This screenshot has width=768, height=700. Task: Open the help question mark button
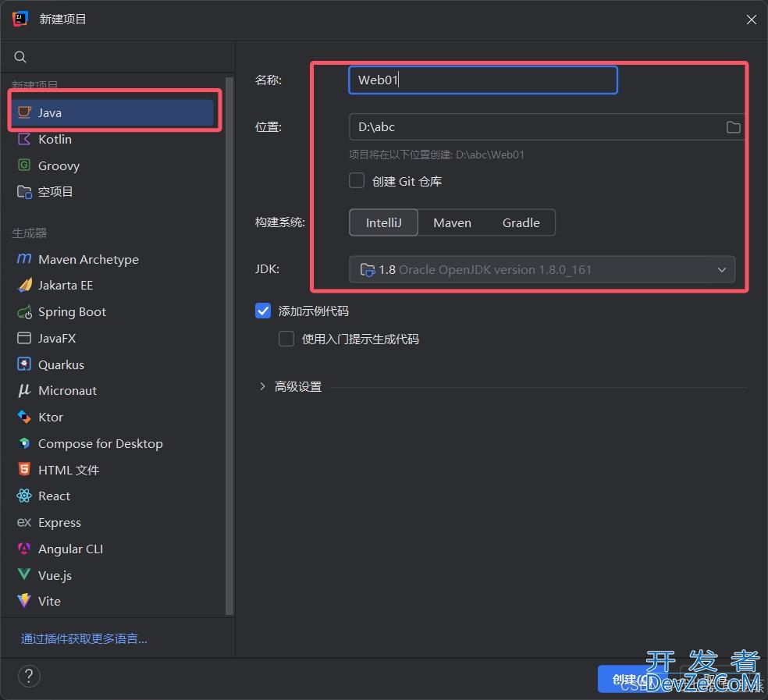[29, 676]
